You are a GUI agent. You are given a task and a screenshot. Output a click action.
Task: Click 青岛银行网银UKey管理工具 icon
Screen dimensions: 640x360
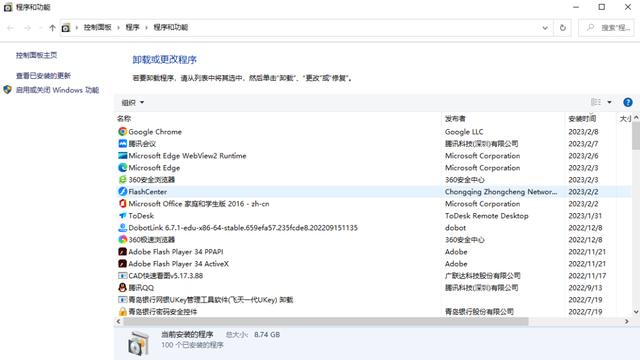tap(122, 300)
